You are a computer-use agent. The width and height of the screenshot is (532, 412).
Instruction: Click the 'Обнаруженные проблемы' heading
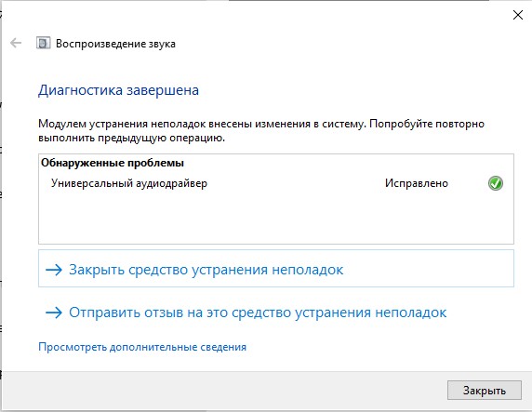(x=113, y=163)
